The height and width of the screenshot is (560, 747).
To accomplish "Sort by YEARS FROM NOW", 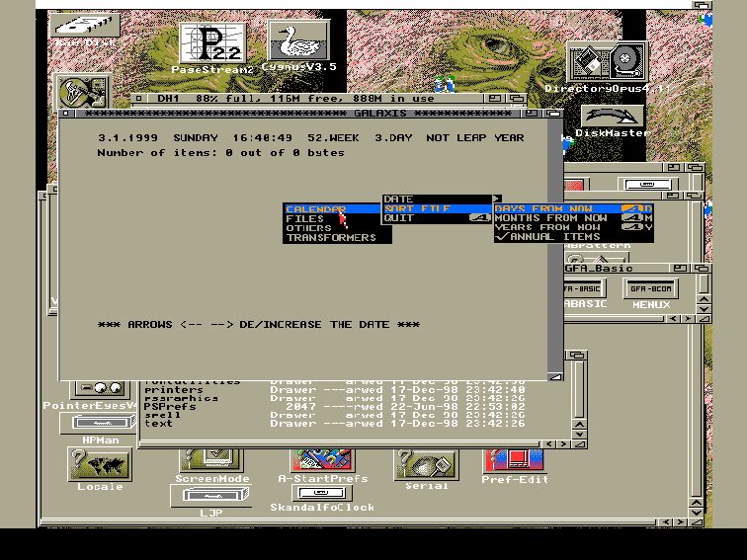I will pyautogui.click(x=573, y=227).
